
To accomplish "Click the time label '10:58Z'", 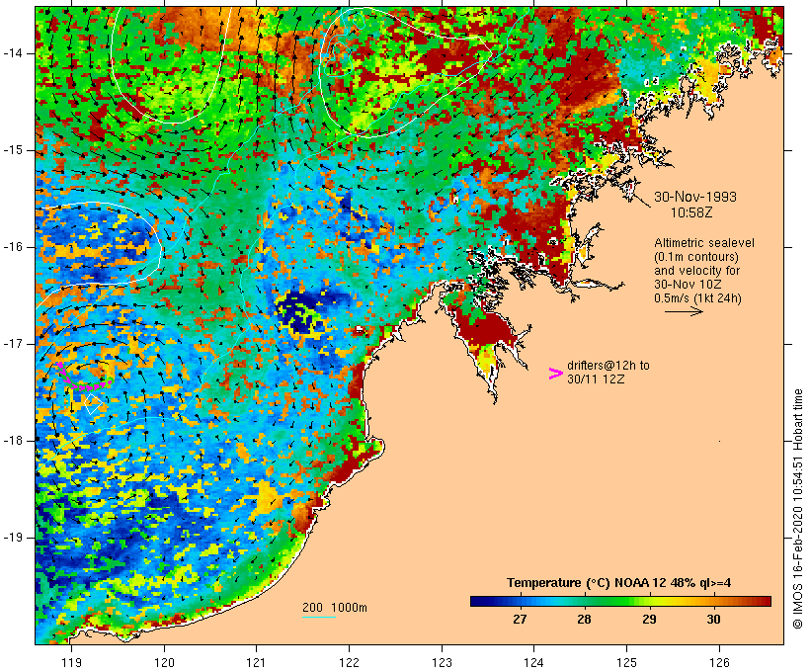I will (691, 212).
